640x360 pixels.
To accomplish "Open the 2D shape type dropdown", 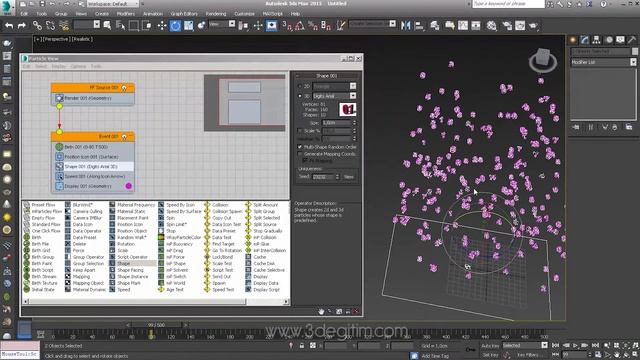I will coord(353,86).
